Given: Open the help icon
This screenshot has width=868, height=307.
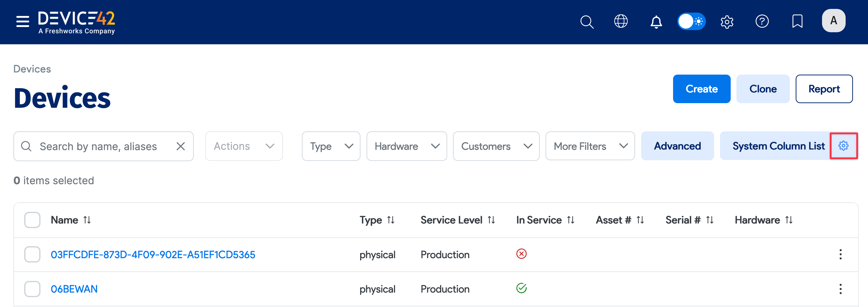Looking at the screenshot, I should [x=763, y=21].
